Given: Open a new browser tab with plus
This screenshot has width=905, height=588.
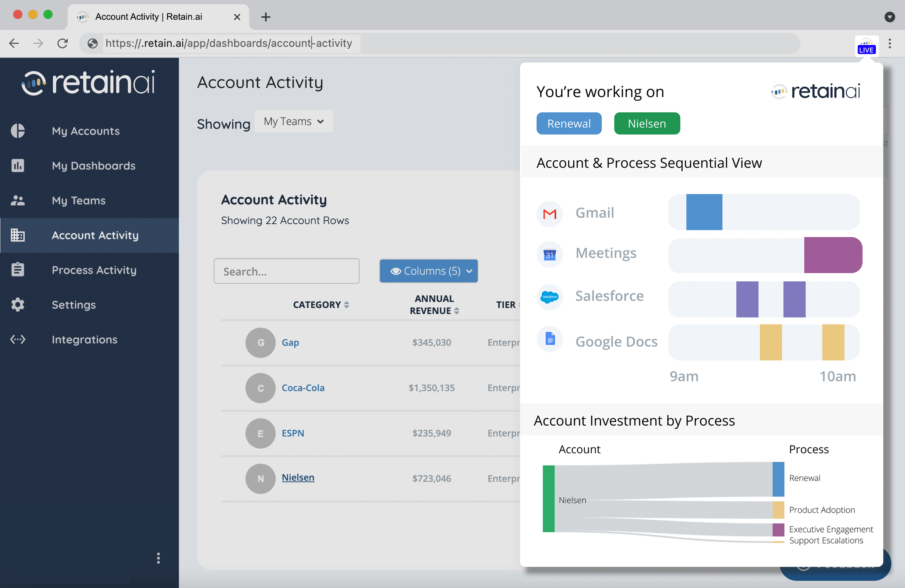Looking at the screenshot, I should point(266,17).
